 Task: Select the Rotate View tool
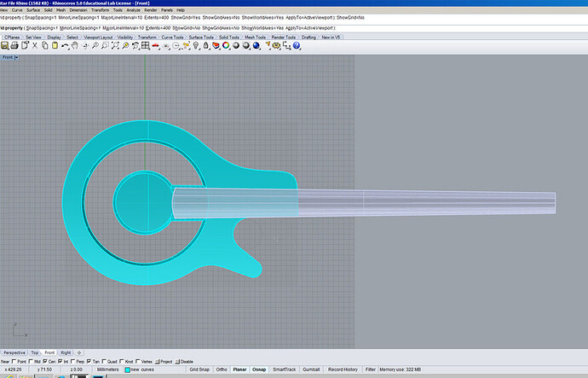pyautogui.click(x=85, y=45)
